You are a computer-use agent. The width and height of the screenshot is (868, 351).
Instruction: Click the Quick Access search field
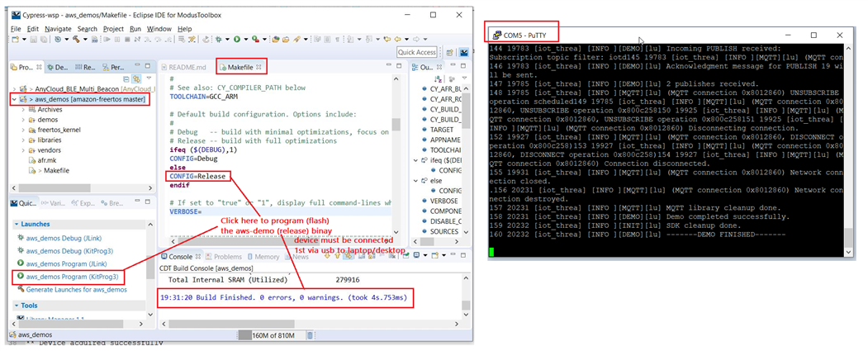[416, 52]
